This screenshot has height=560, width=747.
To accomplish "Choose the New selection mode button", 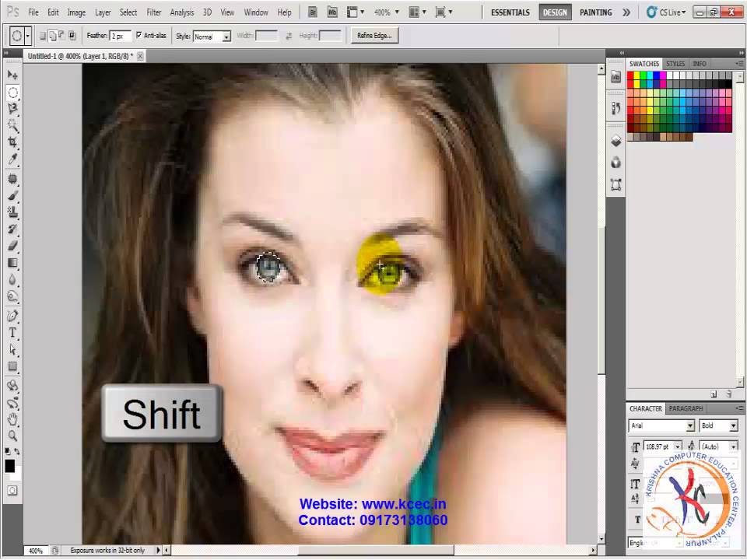I will tap(43, 35).
